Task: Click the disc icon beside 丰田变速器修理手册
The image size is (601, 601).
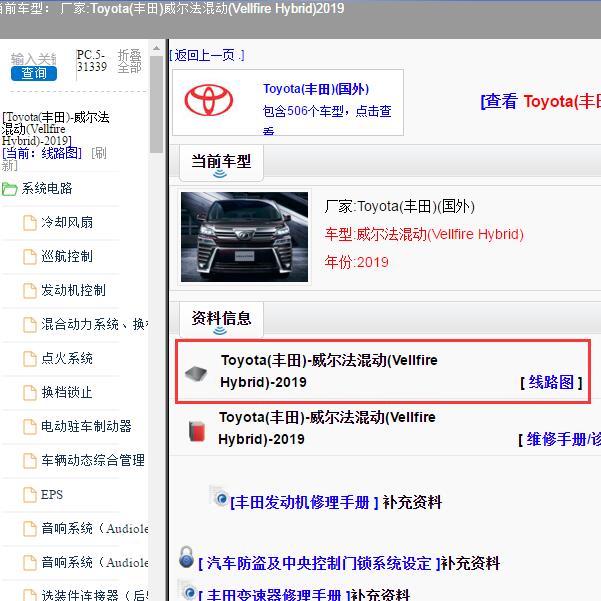Action: point(188,591)
